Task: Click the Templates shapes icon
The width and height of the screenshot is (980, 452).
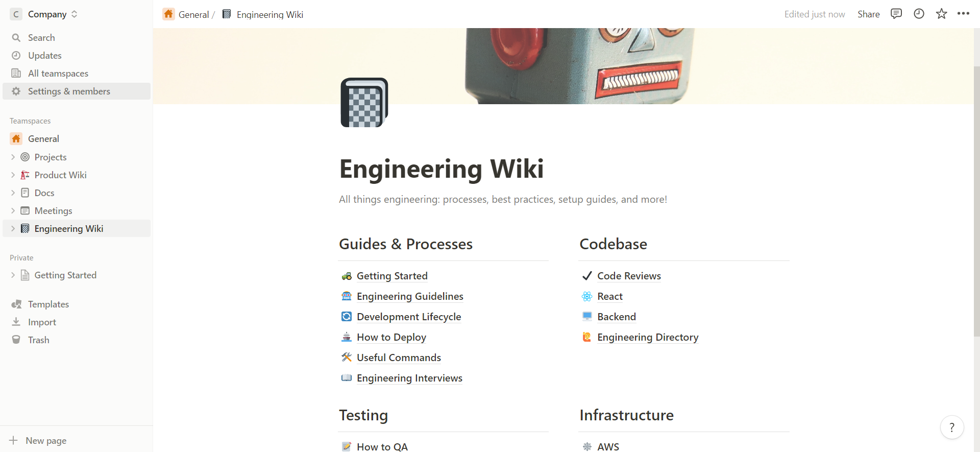Action: 16,304
